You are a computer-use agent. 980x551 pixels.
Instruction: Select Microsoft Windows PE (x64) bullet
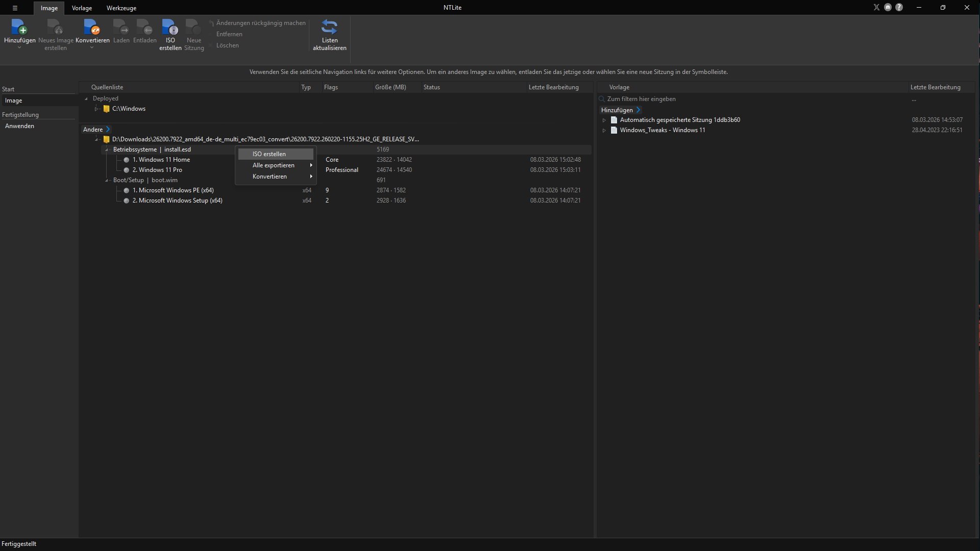126,190
